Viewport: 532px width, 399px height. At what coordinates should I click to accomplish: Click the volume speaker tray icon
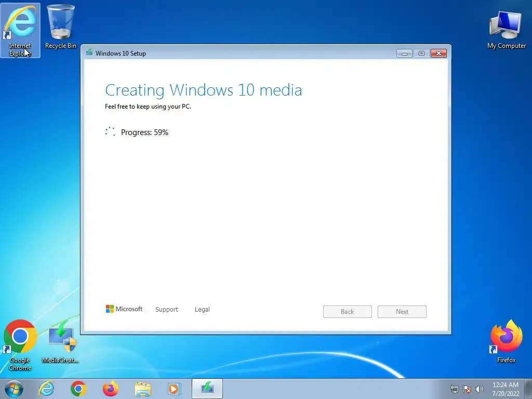click(480, 389)
